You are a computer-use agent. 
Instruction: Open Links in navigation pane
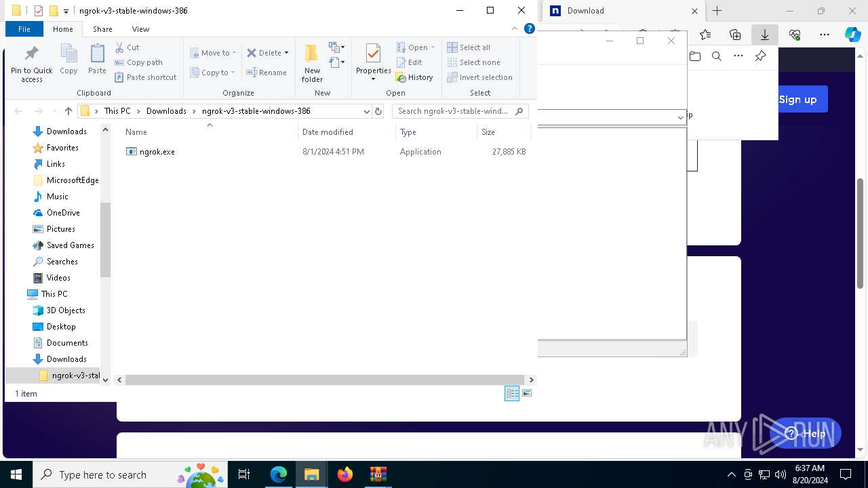click(56, 164)
